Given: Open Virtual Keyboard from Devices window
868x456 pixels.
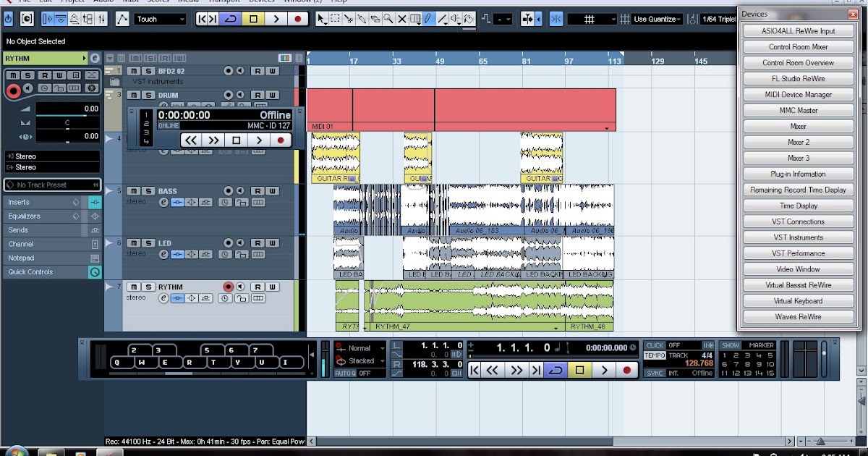Looking at the screenshot, I should point(799,301).
